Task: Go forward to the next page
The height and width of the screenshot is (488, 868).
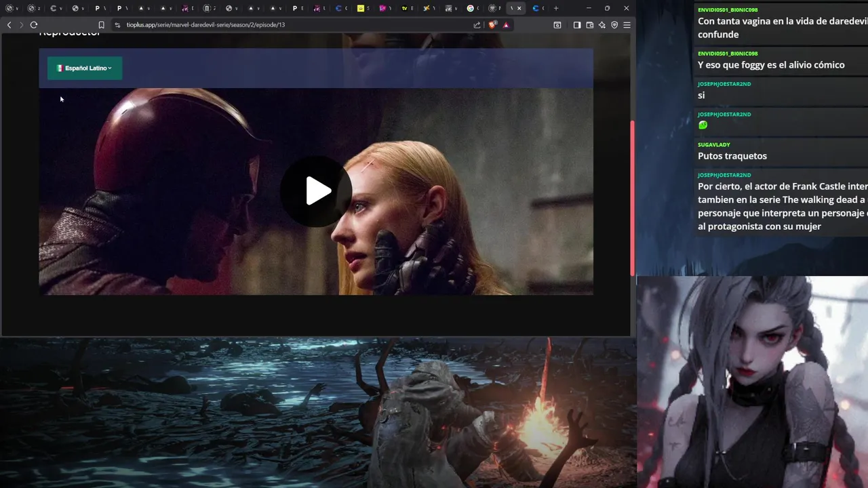Action: 21,25
